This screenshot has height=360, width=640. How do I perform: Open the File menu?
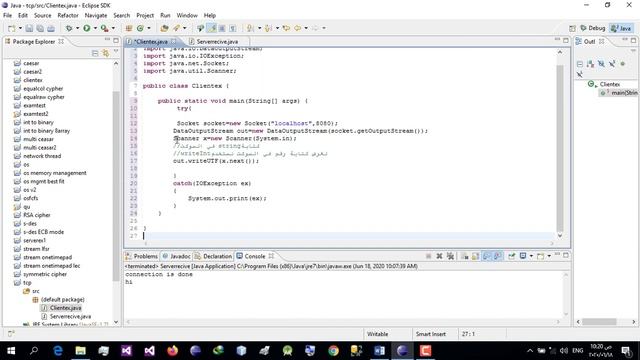tap(7, 16)
